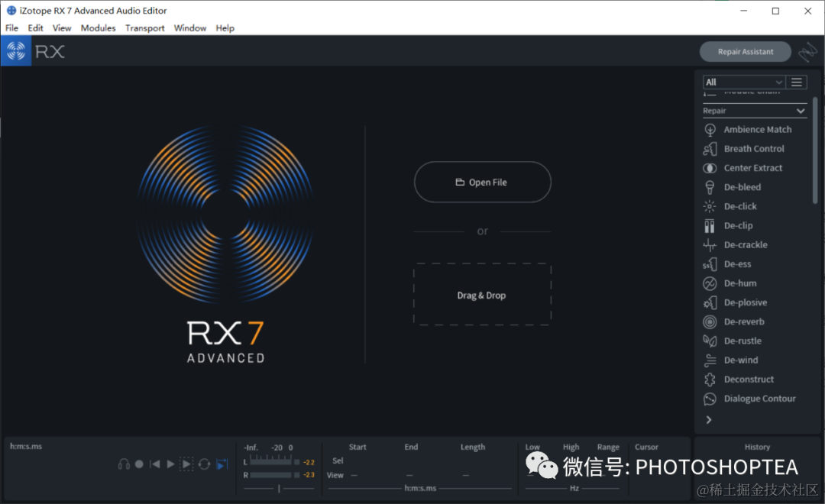Open the De-reverb module icon

point(710,321)
